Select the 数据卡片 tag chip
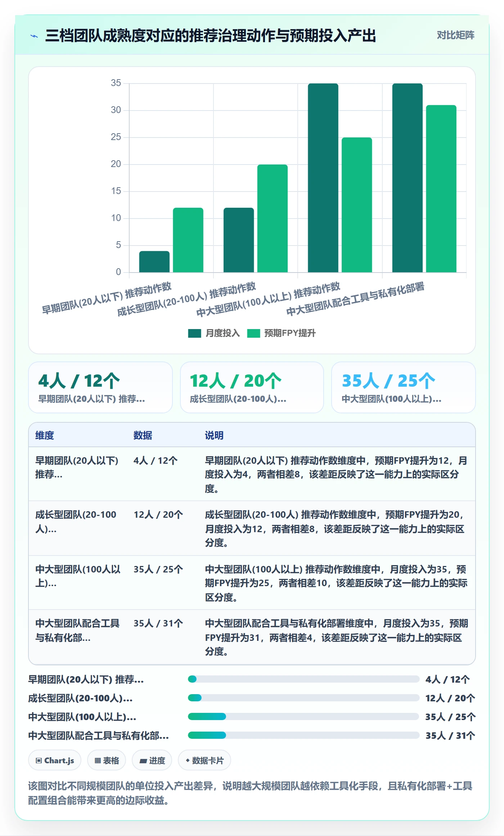504x836 pixels. 204,760
